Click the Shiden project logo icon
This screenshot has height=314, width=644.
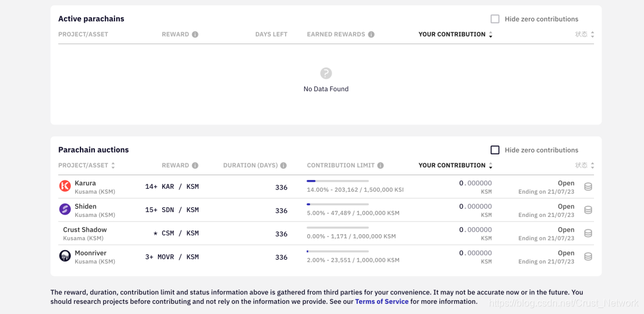(x=65, y=210)
